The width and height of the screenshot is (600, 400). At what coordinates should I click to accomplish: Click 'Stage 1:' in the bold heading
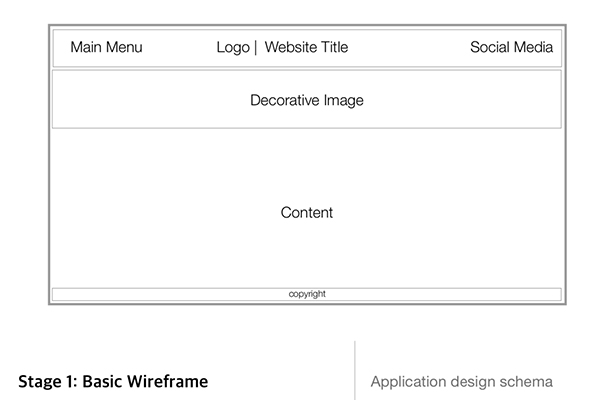tap(47, 382)
